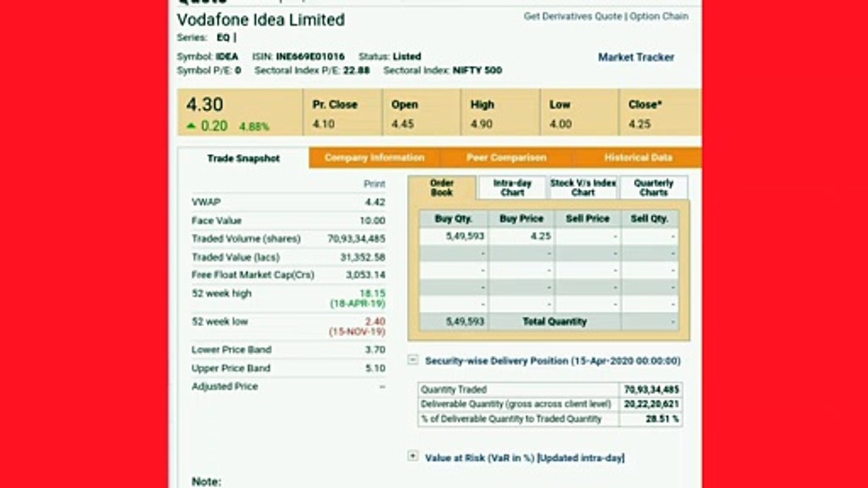The image size is (868, 488).
Task: Open the Quarterly Charts tab
Action: click(654, 188)
